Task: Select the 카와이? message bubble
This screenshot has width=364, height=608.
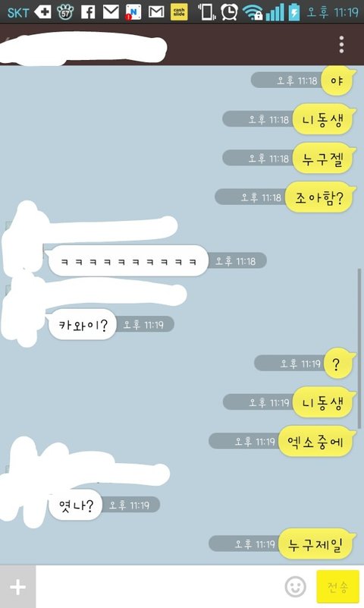Action: point(82,325)
